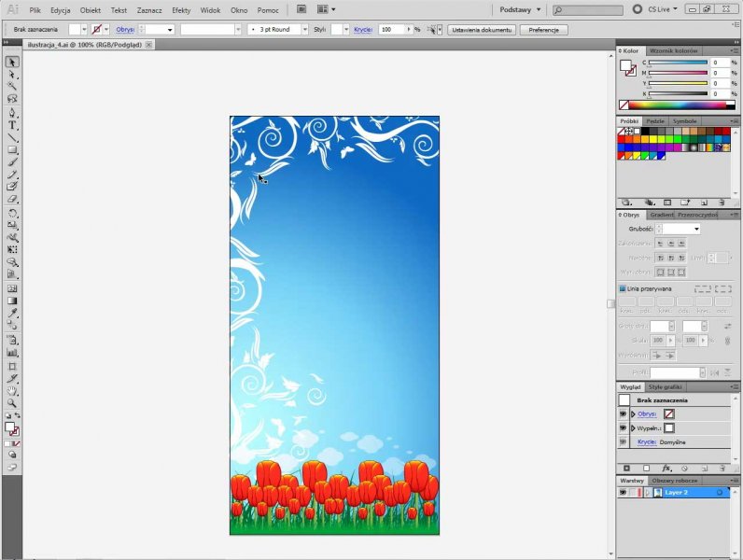
Task: Select the Pen tool
Action: tap(13, 112)
